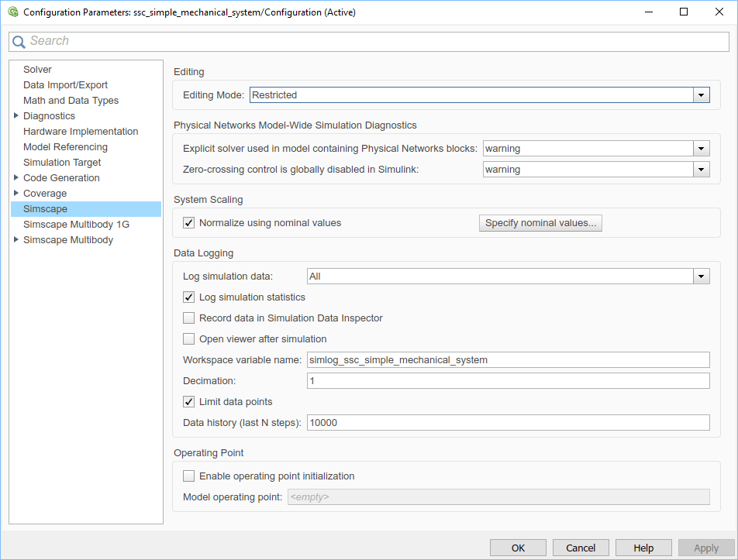Toggle Log simulation statistics checkbox

(188, 297)
